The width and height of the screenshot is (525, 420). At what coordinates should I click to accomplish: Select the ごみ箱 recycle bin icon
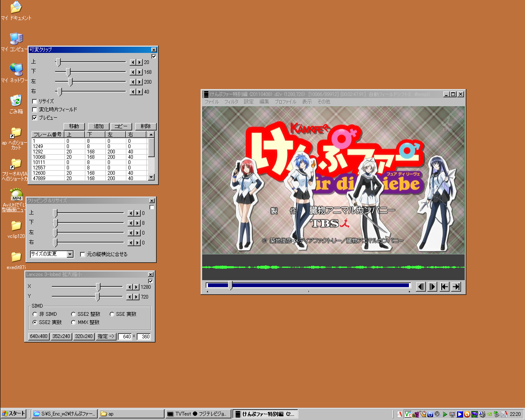pos(16,104)
